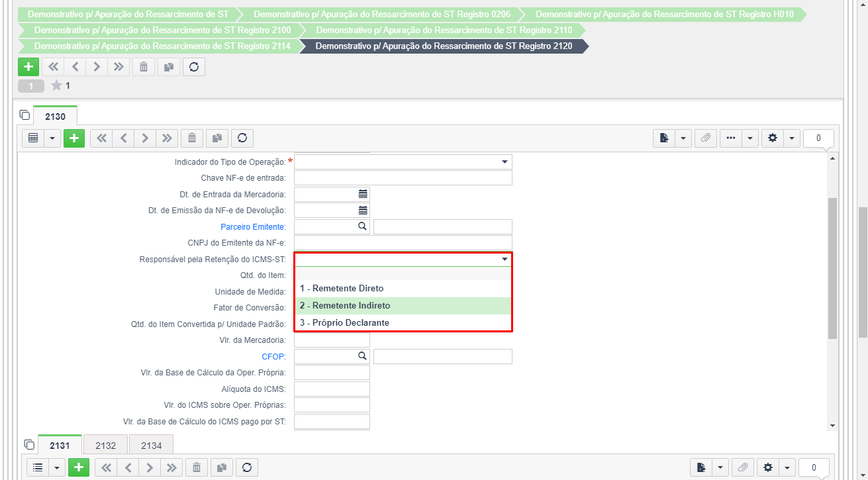Open attachments paperclip in tab 2130 toolbar

pyautogui.click(x=706, y=138)
